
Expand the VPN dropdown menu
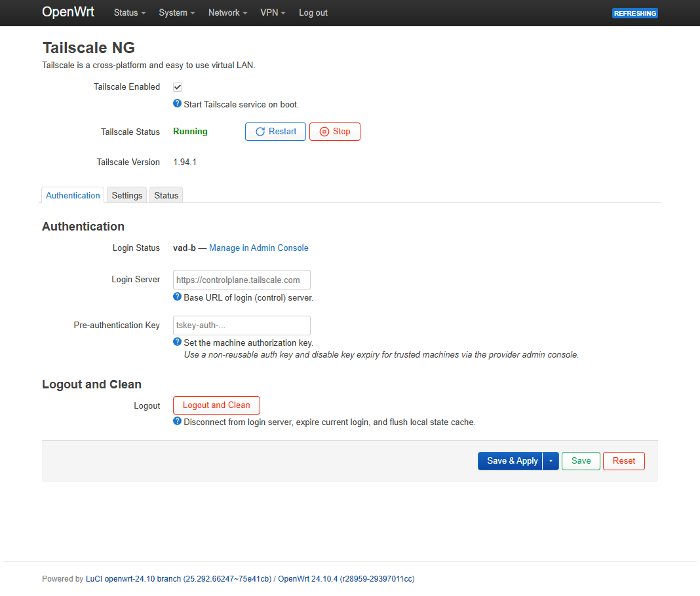pyautogui.click(x=273, y=13)
